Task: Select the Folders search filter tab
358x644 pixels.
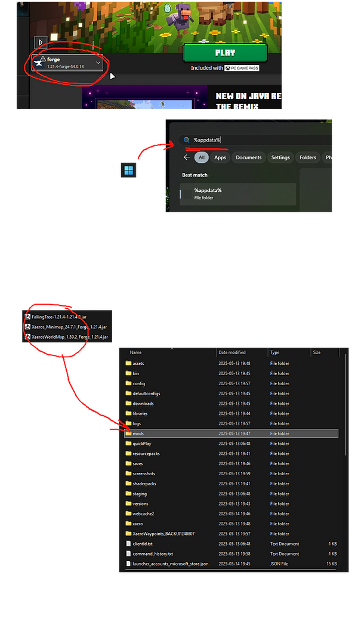Action: pos(308,157)
